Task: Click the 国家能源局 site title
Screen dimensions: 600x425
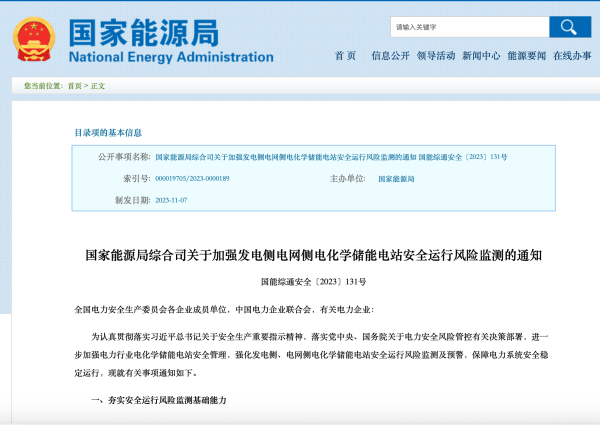Action: click(x=143, y=31)
